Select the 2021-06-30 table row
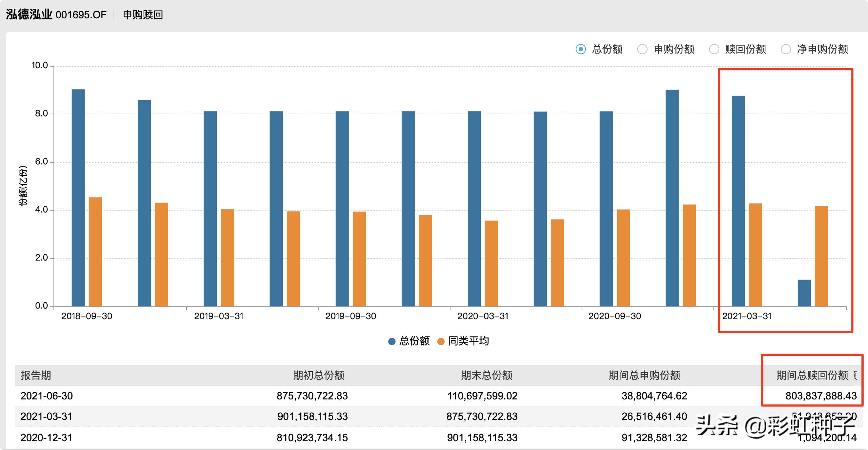This screenshot has width=868, height=450. click(47, 396)
